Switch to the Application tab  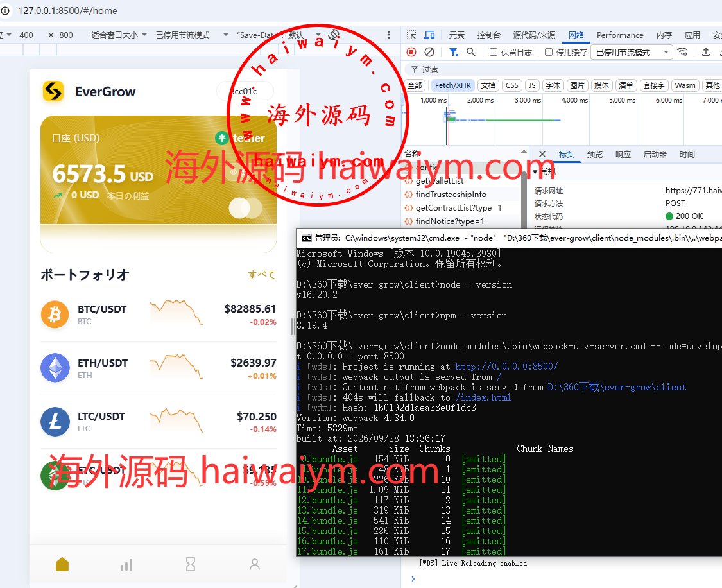(x=692, y=35)
